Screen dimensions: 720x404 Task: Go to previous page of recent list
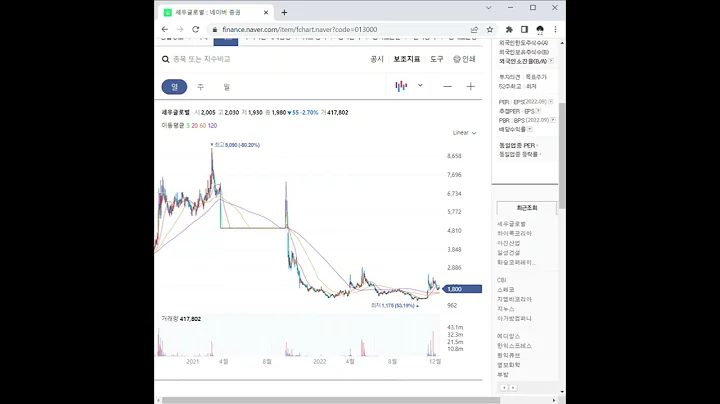tap(504, 387)
